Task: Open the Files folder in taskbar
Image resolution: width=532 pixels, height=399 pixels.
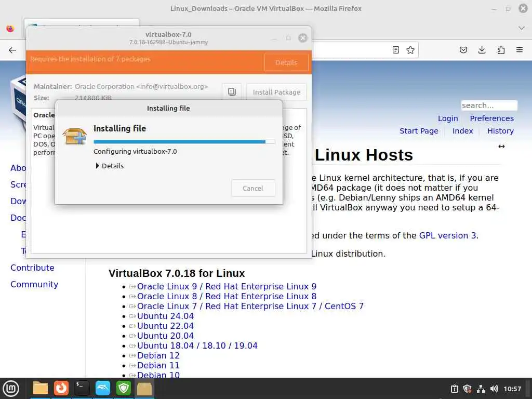Action: [x=41, y=389]
